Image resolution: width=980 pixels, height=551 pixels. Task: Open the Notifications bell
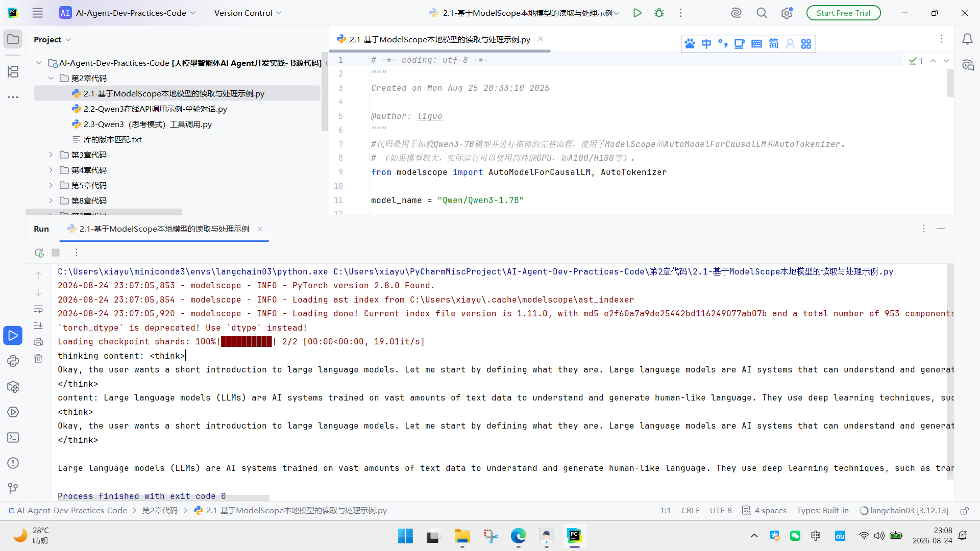coord(967,39)
